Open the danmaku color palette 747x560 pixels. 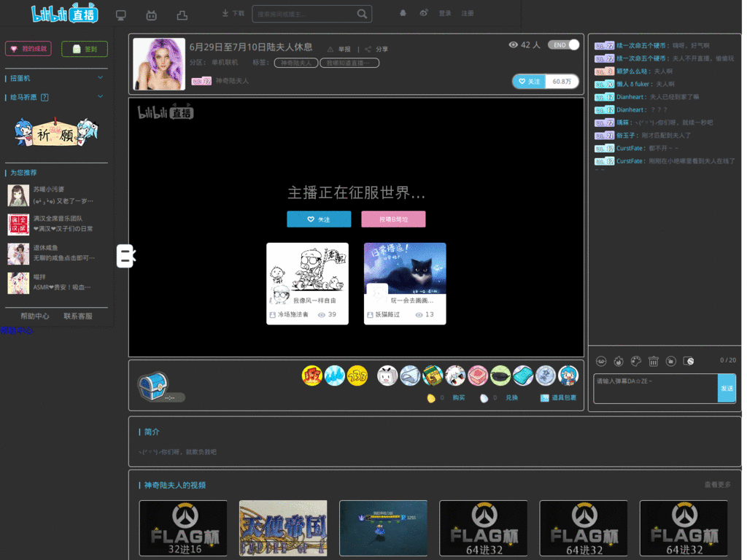636,361
